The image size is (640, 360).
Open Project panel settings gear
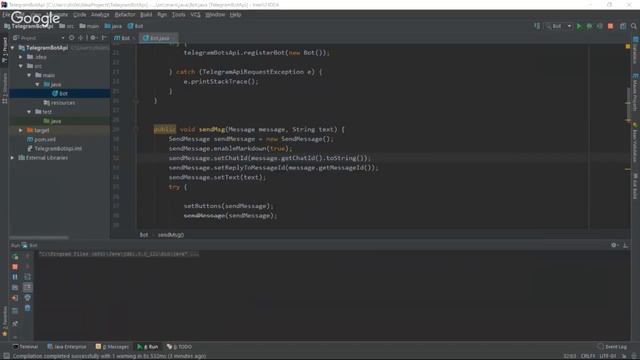(x=93, y=38)
